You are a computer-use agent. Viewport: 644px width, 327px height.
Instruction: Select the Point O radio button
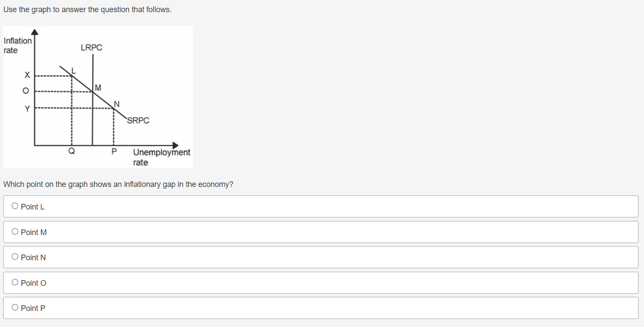pyautogui.click(x=14, y=282)
